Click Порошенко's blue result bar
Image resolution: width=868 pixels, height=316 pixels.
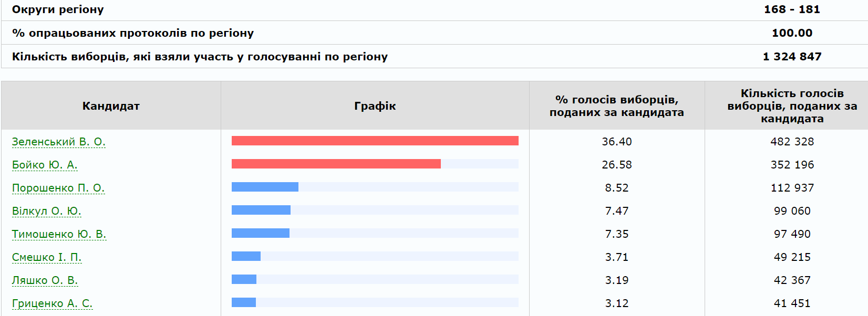pyautogui.click(x=265, y=187)
